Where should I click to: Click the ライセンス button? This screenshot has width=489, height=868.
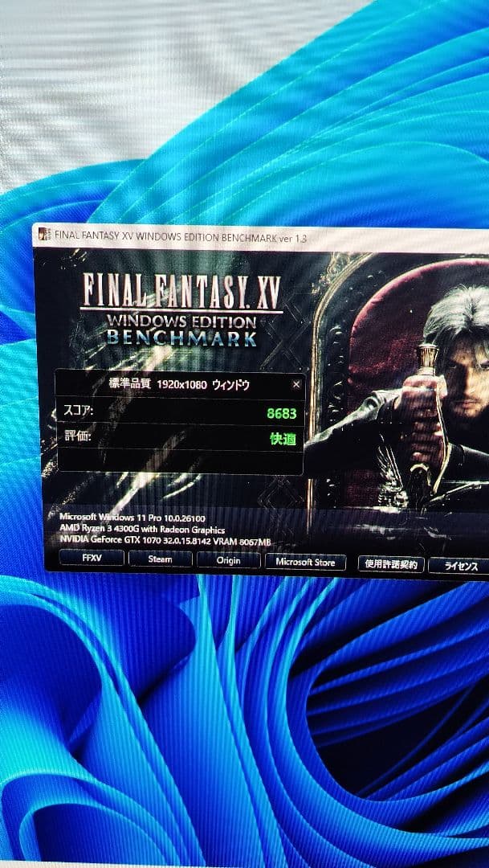tap(460, 566)
